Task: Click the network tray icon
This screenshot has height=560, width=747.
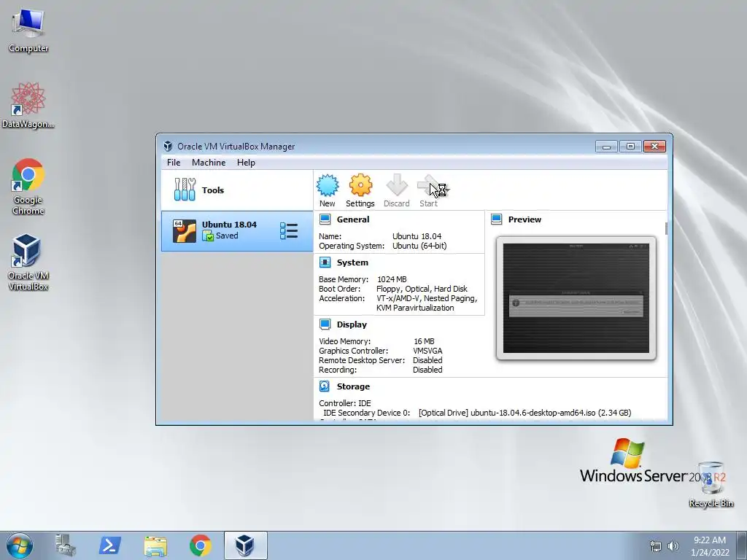Action: [x=656, y=547]
